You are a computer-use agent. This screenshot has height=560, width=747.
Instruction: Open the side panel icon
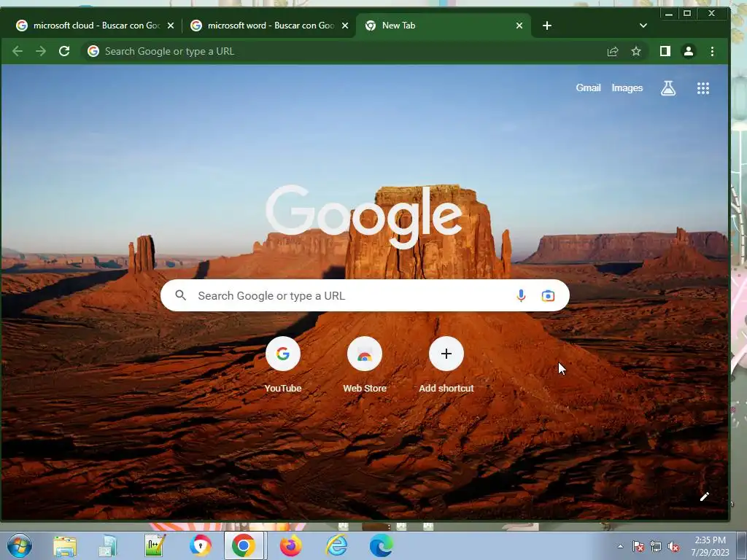tap(665, 52)
